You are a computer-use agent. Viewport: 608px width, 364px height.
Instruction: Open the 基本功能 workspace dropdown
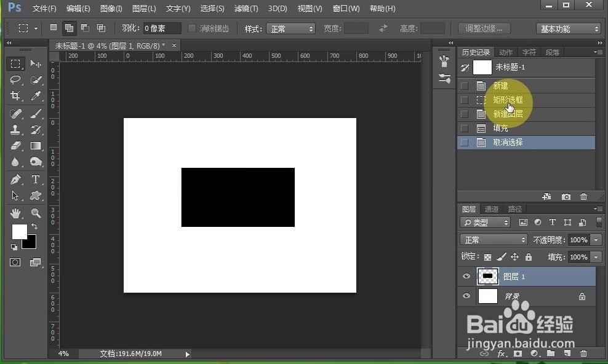coord(567,28)
